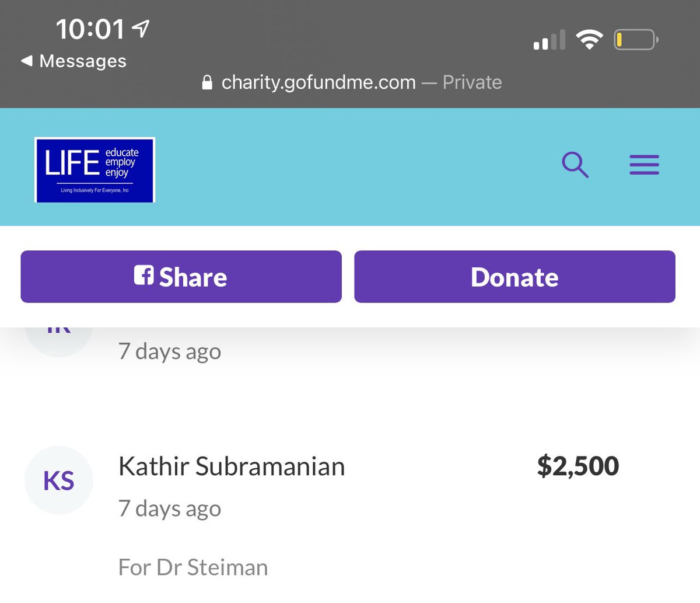Share campaign on Facebook
Screen dimensions: 700x603
tap(181, 277)
